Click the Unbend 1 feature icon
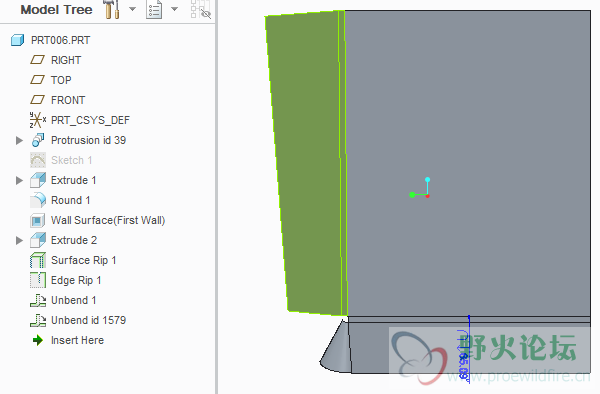Image resolution: width=600 pixels, height=394 pixels. point(38,300)
